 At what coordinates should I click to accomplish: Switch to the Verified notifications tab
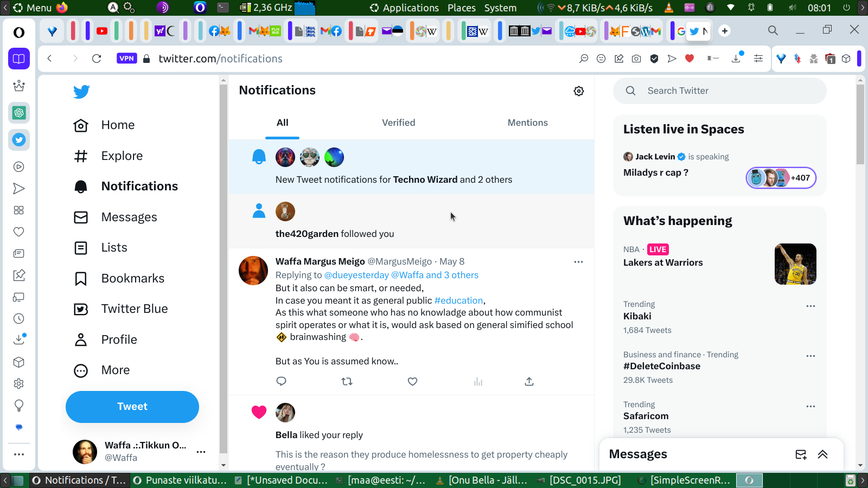tap(399, 123)
